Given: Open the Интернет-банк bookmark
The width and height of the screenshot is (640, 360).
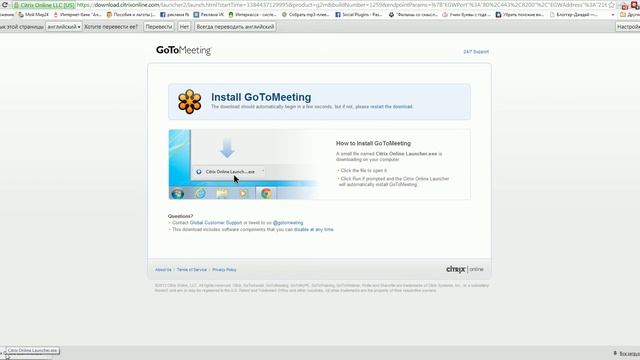Looking at the screenshot, I should [78, 15].
